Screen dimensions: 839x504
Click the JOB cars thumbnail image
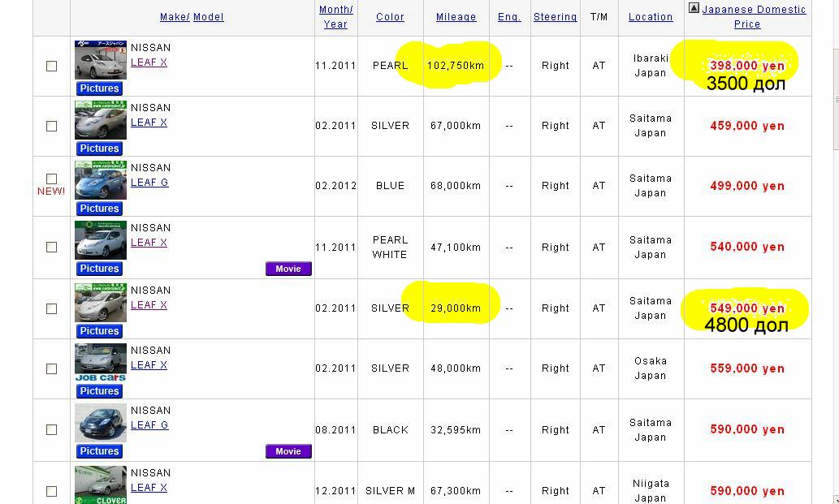(100, 362)
